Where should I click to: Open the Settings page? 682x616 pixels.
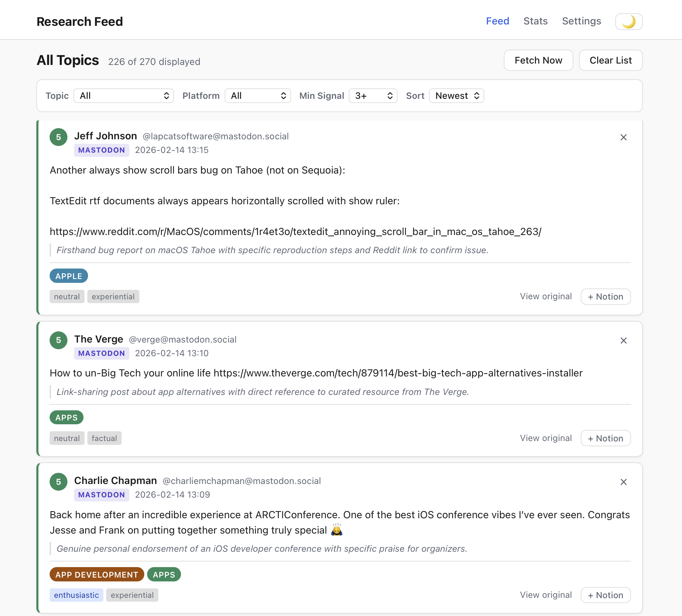pos(581,21)
